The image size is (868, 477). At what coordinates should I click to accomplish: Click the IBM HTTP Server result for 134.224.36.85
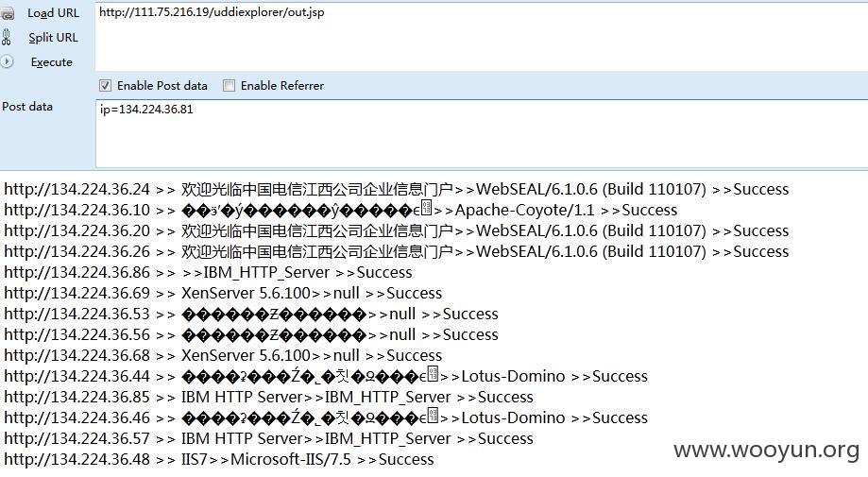[x=268, y=397]
